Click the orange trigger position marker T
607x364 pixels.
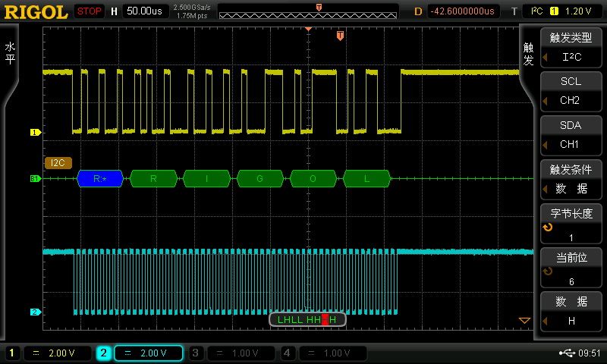coord(341,35)
